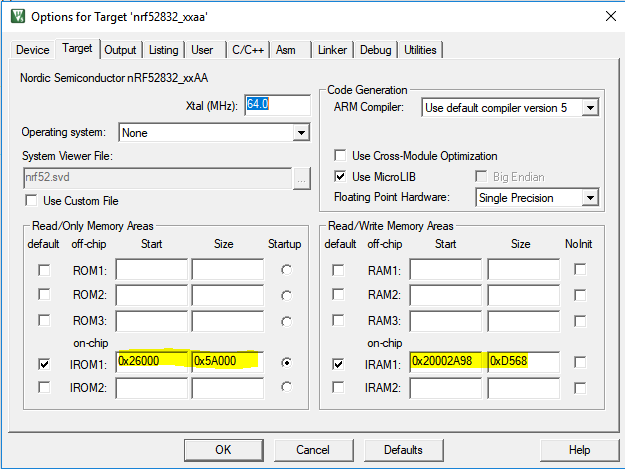
Task: Check the IROM2 default checkbox
Action: pyautogui.click(x=44, y=387)
